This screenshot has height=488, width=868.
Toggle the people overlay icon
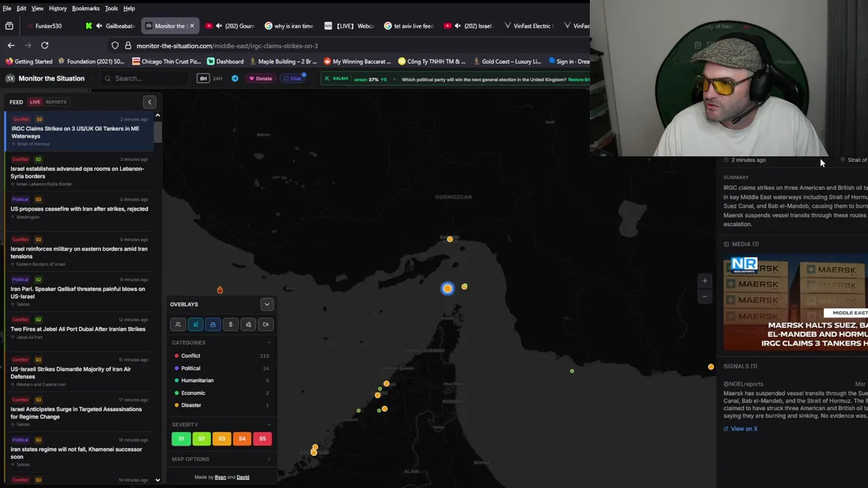pyautogui.click(x=178, y=325)
